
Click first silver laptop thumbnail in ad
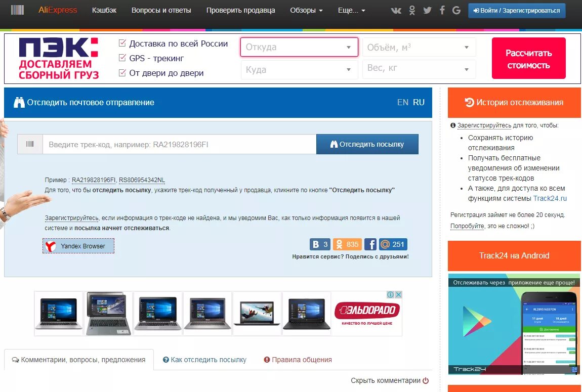click(x=59, y=314)
